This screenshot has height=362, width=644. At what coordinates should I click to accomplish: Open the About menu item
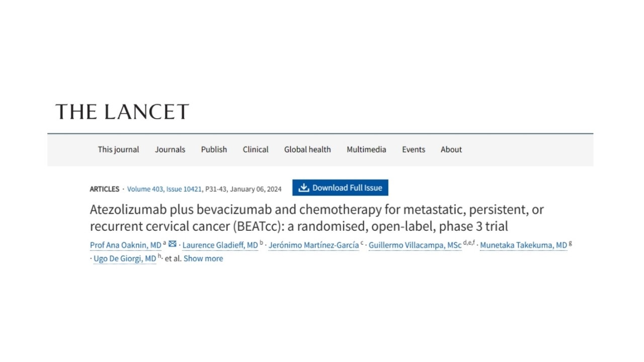pyautogui.click(x=451, y=149)
